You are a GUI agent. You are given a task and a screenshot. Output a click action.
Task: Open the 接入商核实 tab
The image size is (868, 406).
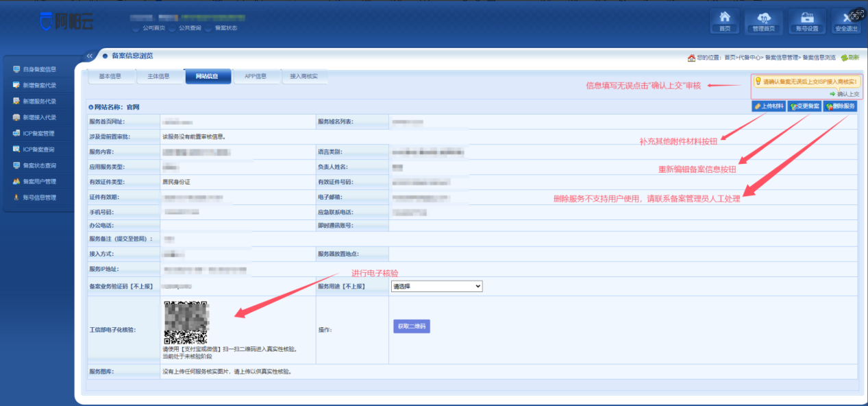pos(304,76)
